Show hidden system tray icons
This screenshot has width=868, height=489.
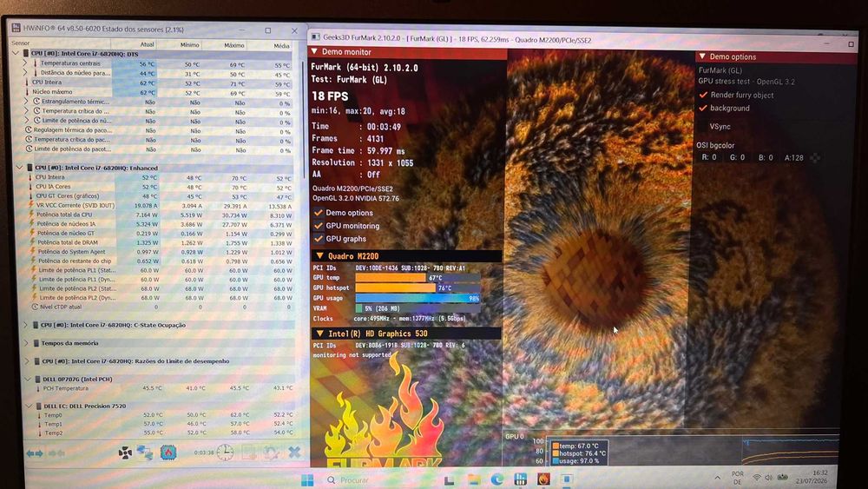[x=718, y=478]
